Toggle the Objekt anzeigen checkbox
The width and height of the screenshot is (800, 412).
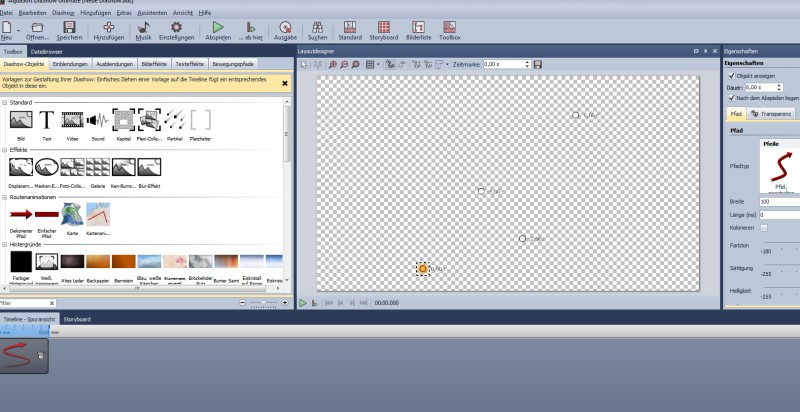pyautogui.click(x=730, y=75)
